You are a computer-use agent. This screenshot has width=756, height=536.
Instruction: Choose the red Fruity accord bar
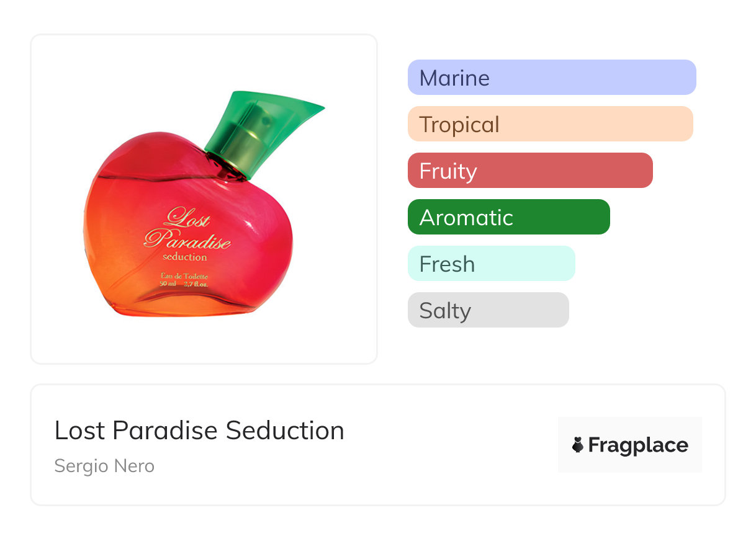click(x=529, y=171)
